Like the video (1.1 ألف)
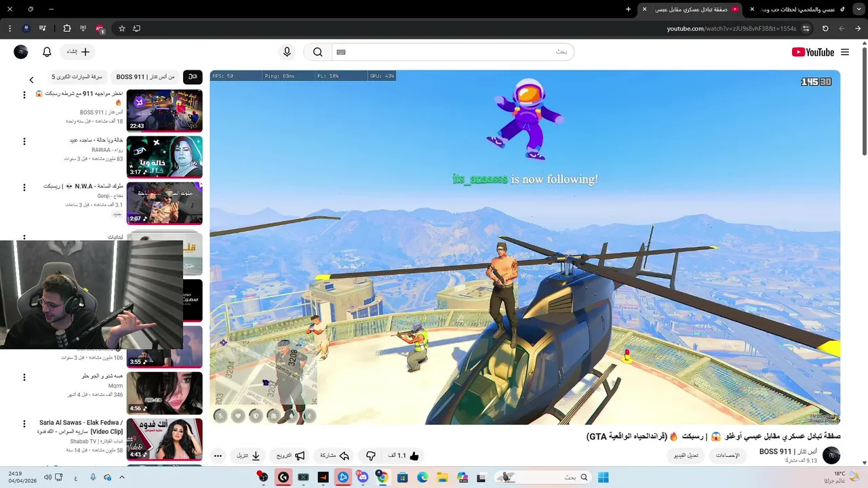Image resolution: width=868 pixels, height=488 pixels. (x=404, y=456)
